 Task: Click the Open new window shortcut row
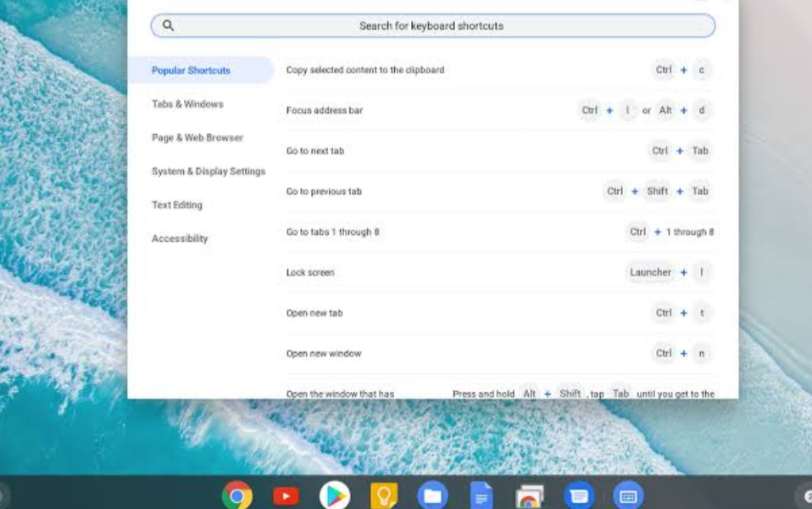point(499,354)
